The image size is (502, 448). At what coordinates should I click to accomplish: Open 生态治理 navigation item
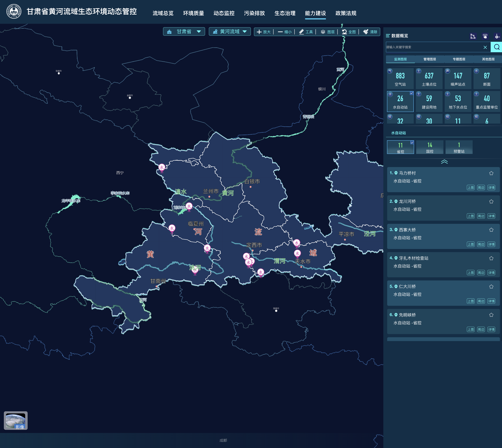[x=285, y=13]
